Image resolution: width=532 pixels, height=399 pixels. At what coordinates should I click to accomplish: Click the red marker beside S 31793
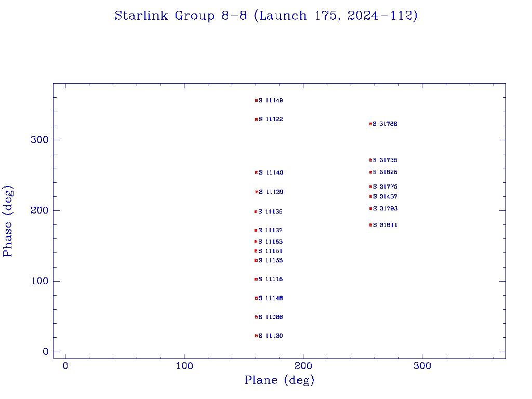[371, 209]
